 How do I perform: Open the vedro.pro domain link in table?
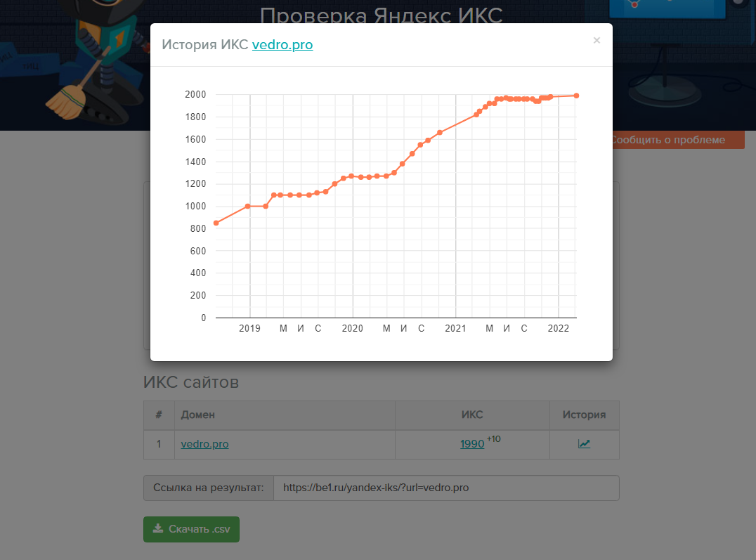(x=204, y=444)
